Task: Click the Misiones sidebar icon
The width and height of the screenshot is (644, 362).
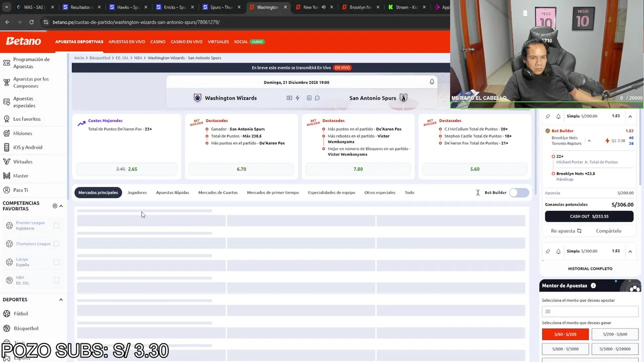Action: [x=7, y=133]
